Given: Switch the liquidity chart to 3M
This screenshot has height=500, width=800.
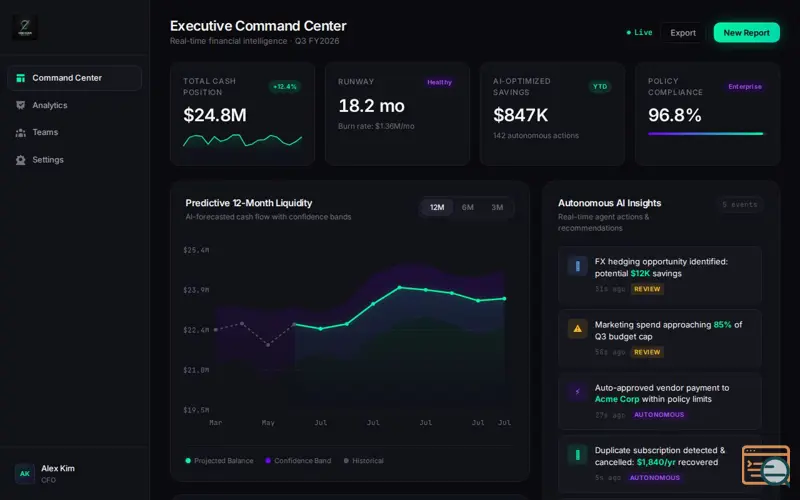Looking at the screenshot, I should point(497,207).
